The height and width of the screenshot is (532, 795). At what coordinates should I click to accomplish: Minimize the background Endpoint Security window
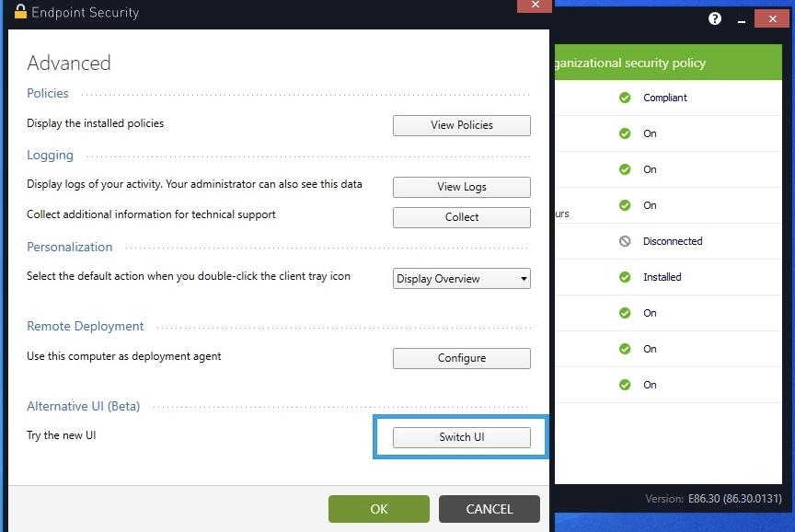(x=742, y=20)
